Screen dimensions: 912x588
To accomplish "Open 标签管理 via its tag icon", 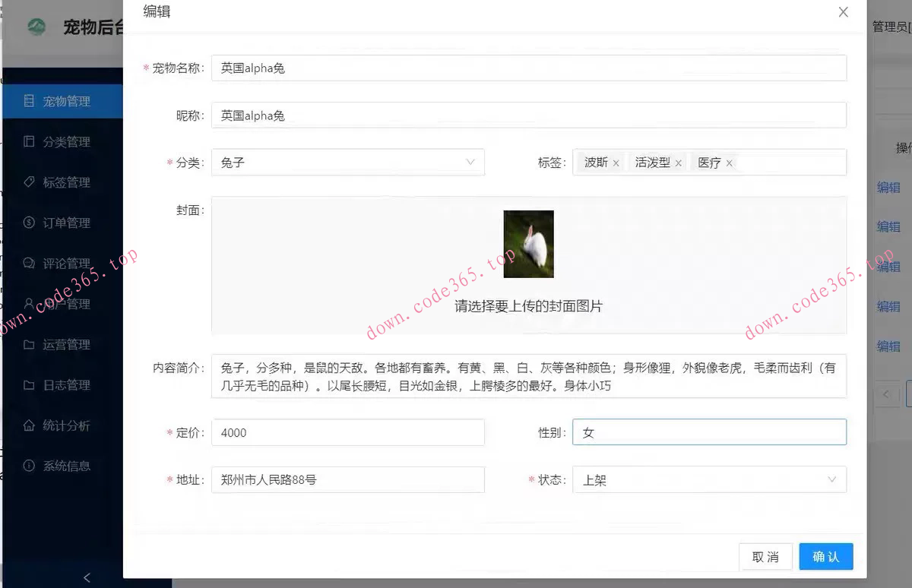I will coord(30,182).
